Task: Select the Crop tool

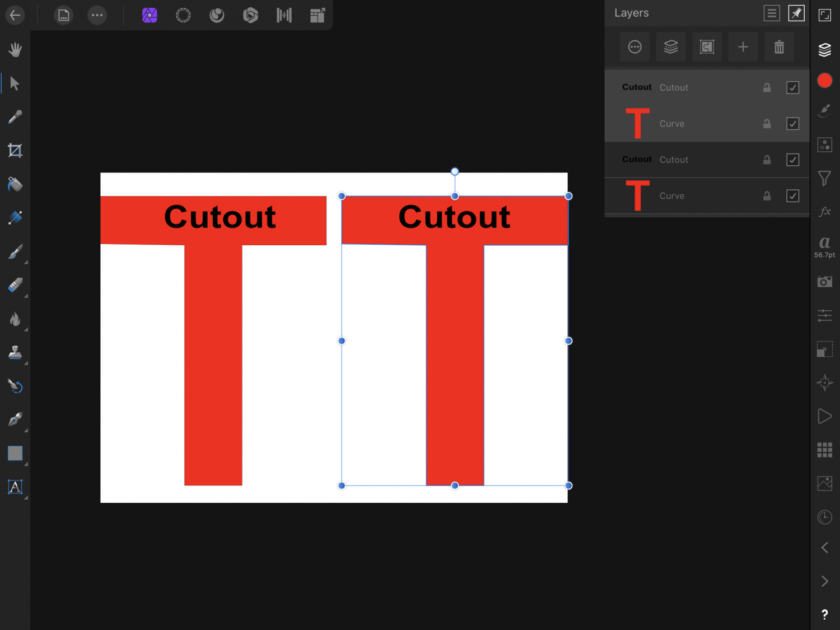Action: (x=15, y=151)
